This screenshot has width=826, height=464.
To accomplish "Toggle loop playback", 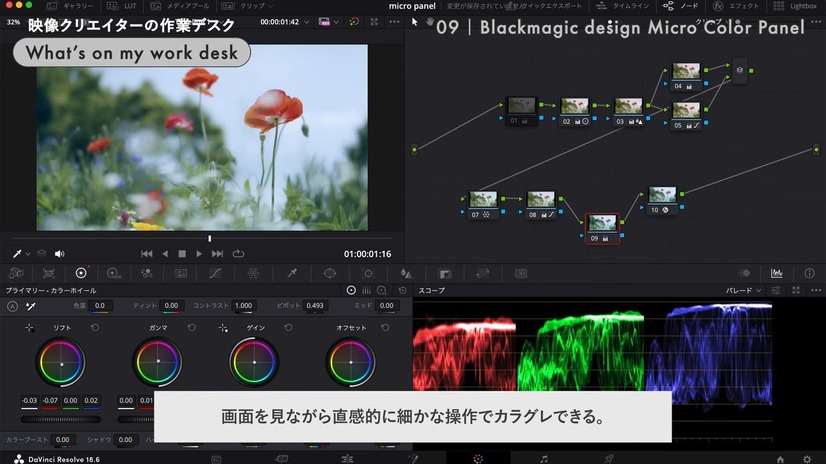I will [x=238, y=254].
